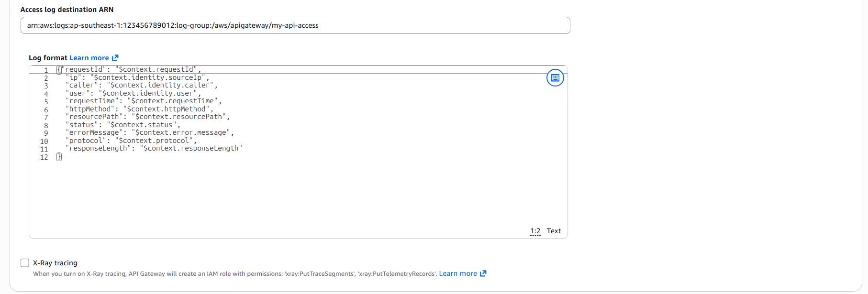Focus the Access log destination ARN field

(x=295, y=25)
